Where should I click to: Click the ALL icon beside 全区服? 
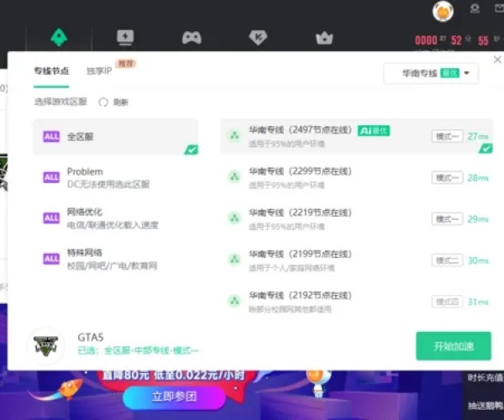51,137
